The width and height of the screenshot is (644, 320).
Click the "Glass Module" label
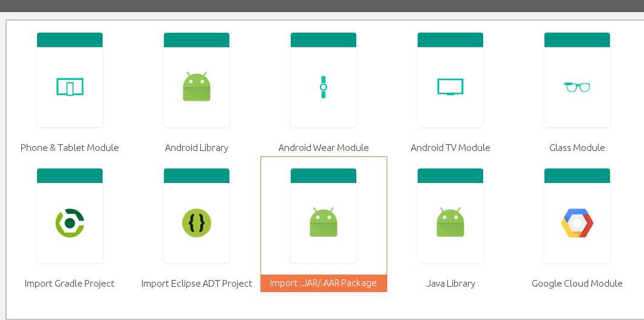(x=577, y=148)
